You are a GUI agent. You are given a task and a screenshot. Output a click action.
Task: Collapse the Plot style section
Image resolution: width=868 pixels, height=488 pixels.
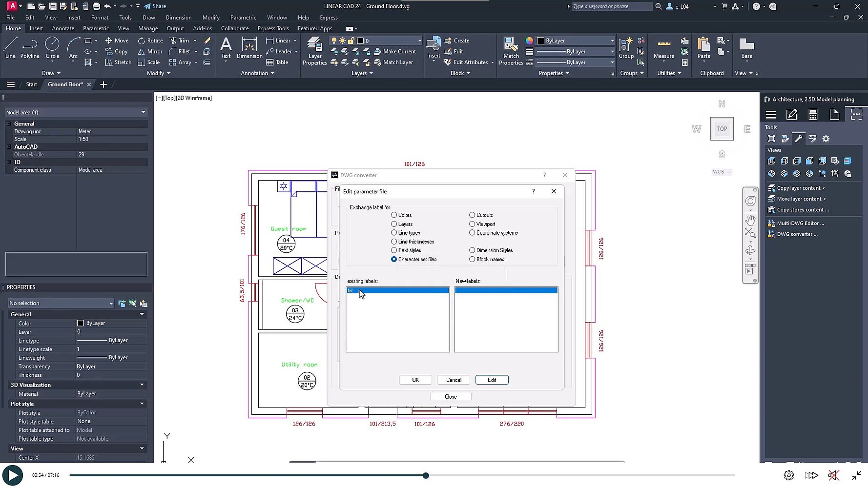(142, 404)
